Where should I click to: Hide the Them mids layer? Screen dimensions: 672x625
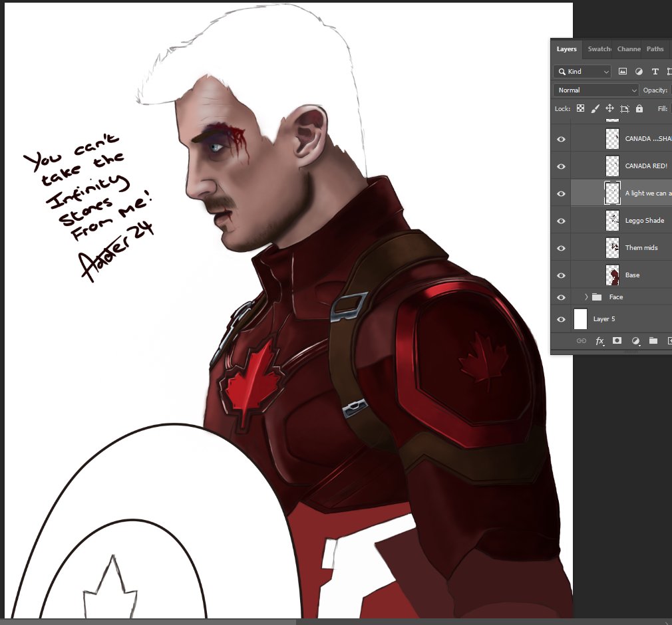[561, 249]
